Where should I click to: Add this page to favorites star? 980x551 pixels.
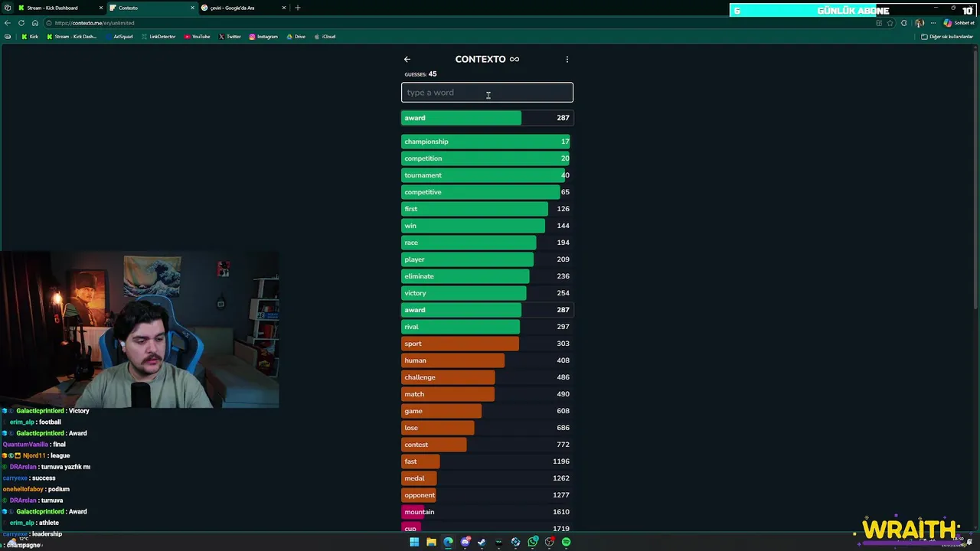(890, 23)
